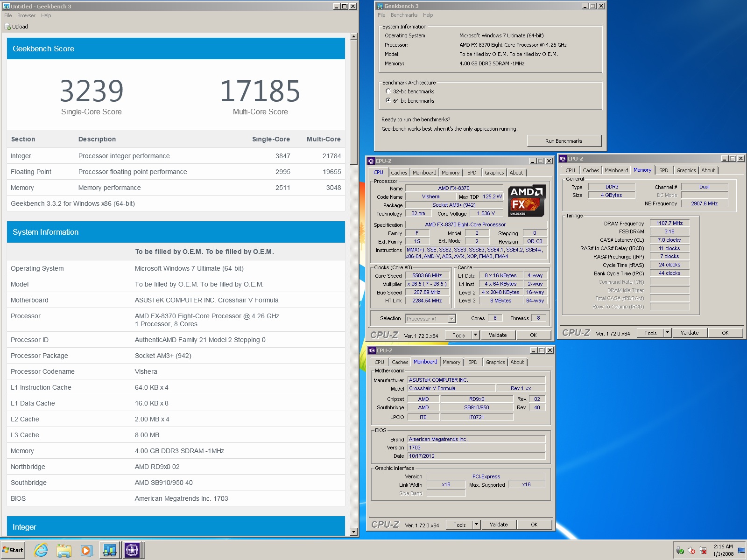Expand Tools dropdown arrow in CPU-Z Memory window
This screenshot has height=560, width=747.
(x=667, y=333)
